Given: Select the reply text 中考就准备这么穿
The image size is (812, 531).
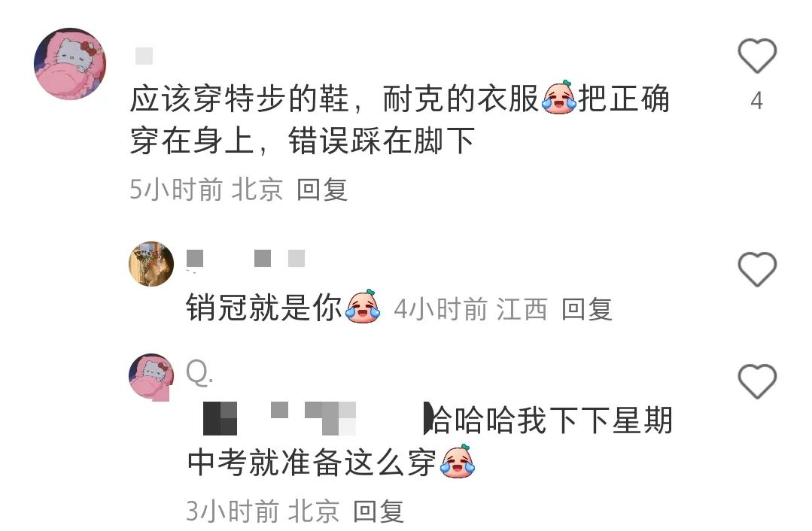Looking at the screenshot, I should click(312, 462).
